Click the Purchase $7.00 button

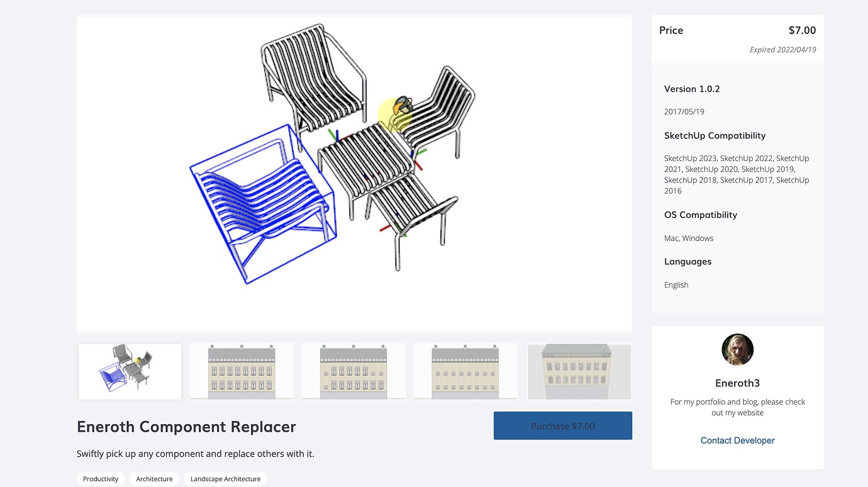[563, 425]
